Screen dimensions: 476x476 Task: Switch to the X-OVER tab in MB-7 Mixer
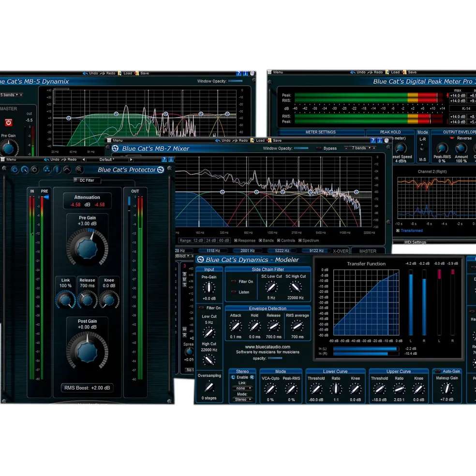[x=341, y=251]
